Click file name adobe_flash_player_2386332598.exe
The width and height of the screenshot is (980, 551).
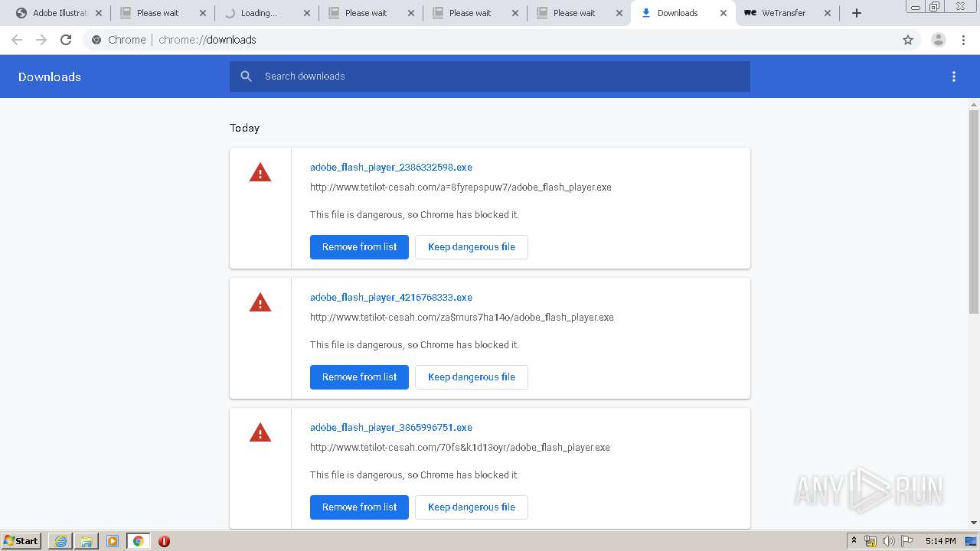tap(391, 167)
